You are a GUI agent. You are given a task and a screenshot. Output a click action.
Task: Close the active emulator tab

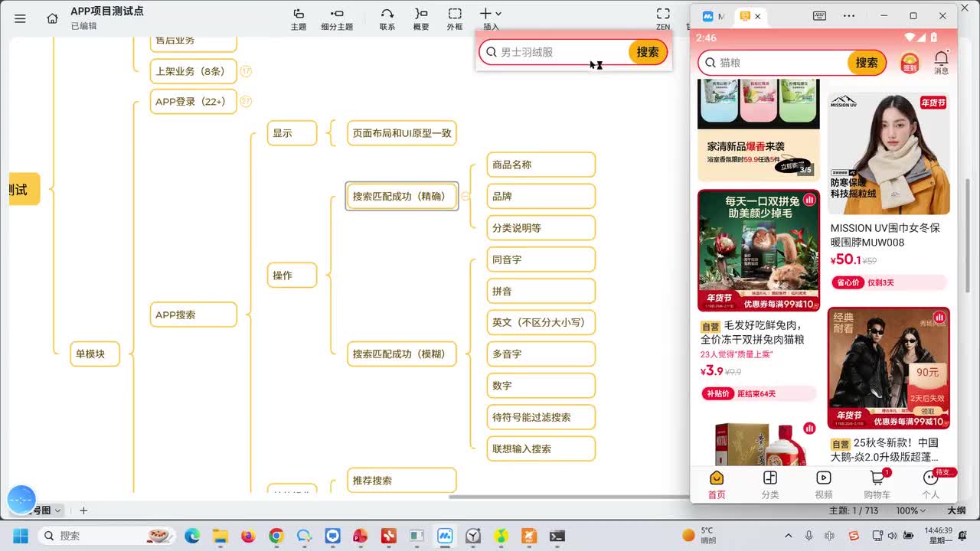point(758,16)
